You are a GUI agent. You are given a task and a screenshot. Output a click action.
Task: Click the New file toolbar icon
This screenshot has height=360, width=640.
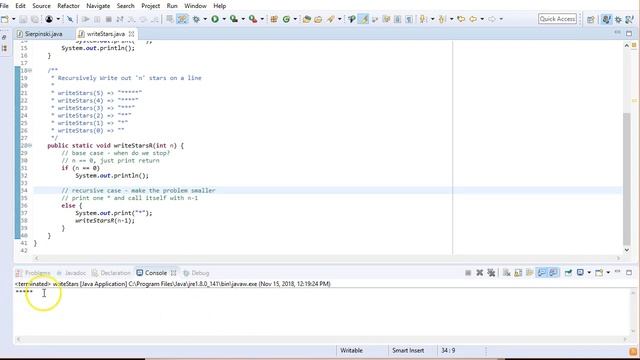5,19
